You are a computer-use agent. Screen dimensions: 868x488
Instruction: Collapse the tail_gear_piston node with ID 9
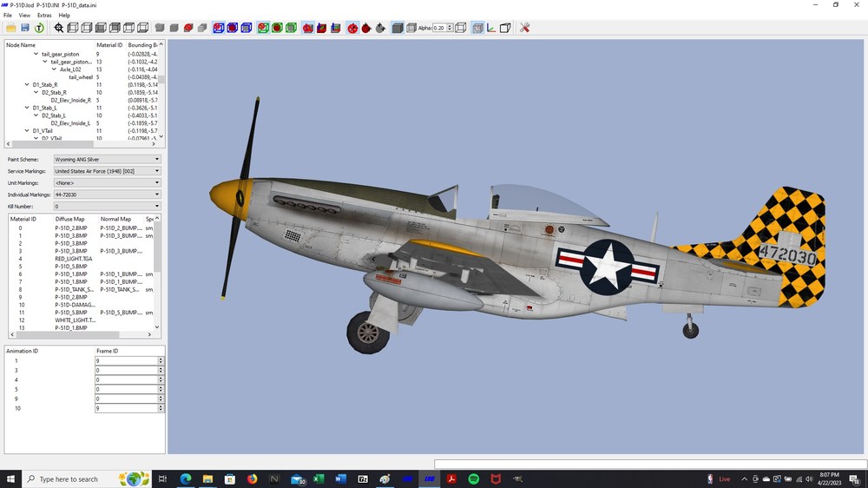[x=36, y=55]
